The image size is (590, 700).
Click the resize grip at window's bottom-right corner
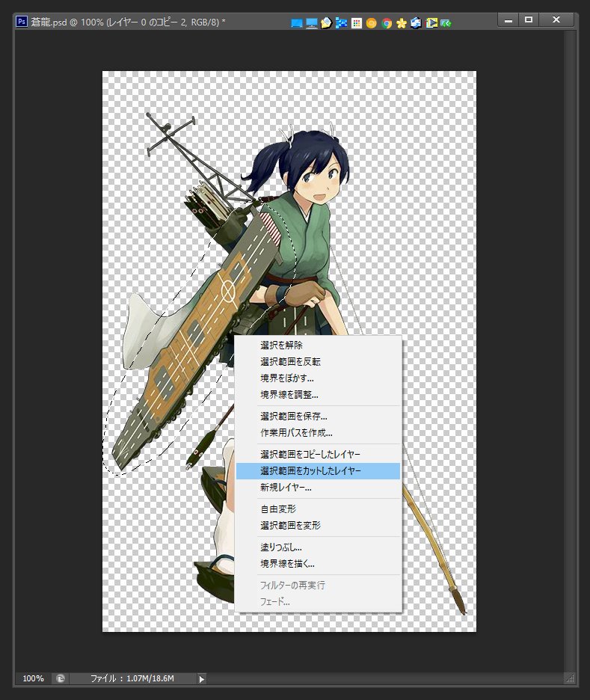(x=570, y=679)
